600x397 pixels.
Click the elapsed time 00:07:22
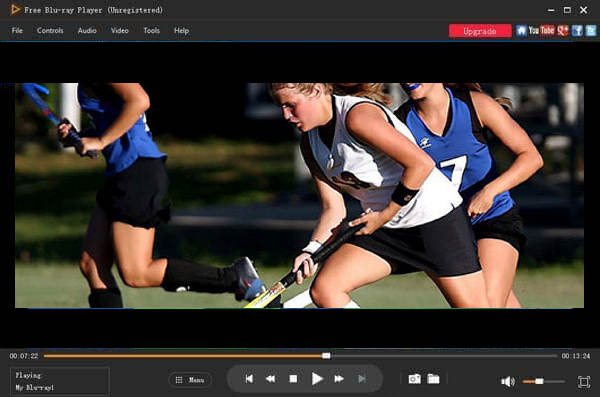coord(24,356)
